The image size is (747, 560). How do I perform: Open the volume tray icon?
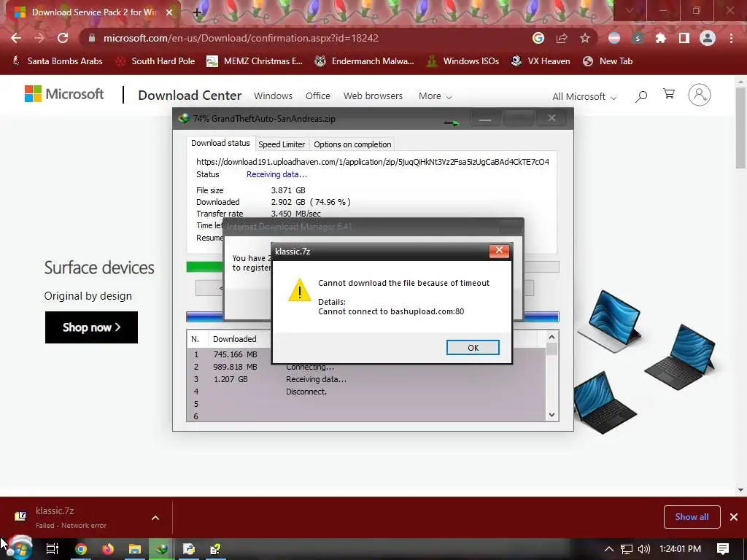pos(644,549)
